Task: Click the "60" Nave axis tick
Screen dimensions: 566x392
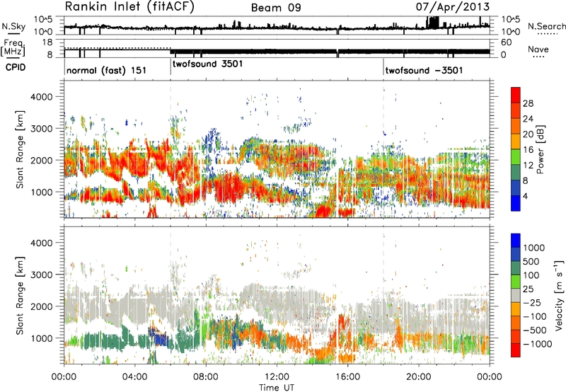Action: point(507,42)
